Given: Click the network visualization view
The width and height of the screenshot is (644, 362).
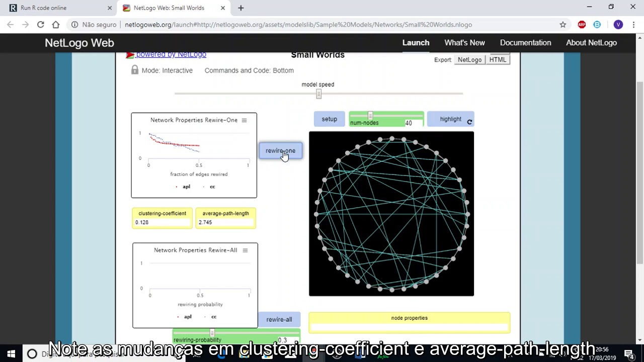Looking at the screenshot, I should [x=391, y=214].
